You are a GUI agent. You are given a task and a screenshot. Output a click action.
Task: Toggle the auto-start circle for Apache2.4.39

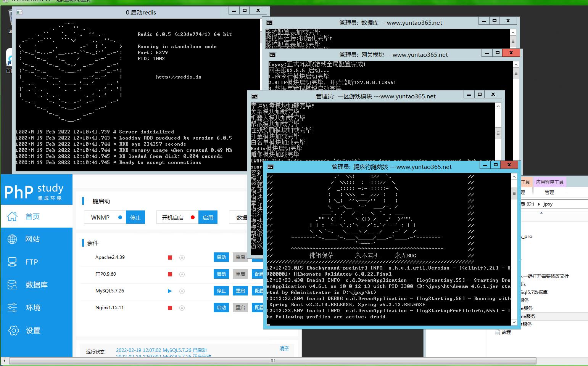[182, 257]
